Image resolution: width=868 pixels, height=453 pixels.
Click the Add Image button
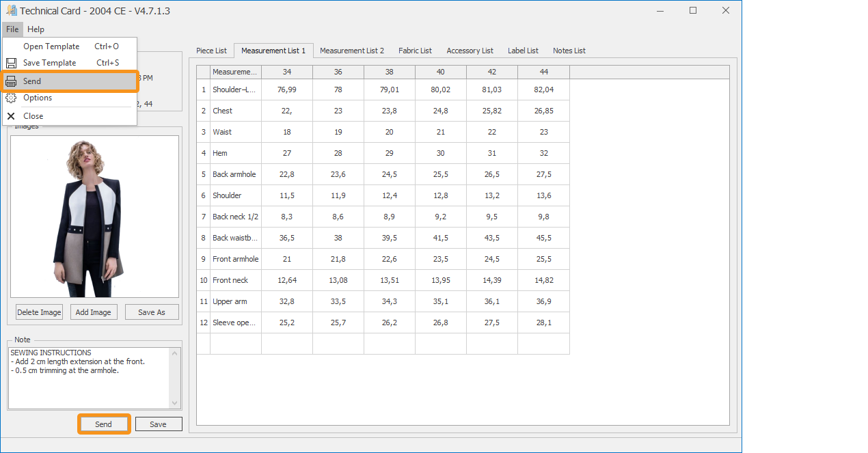[93, 312]
